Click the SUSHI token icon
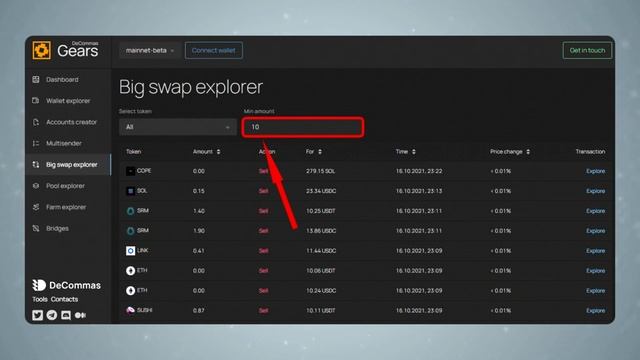The height and width of the screenshot is (360, 640). pyautogui.click(x=130, y=311)
